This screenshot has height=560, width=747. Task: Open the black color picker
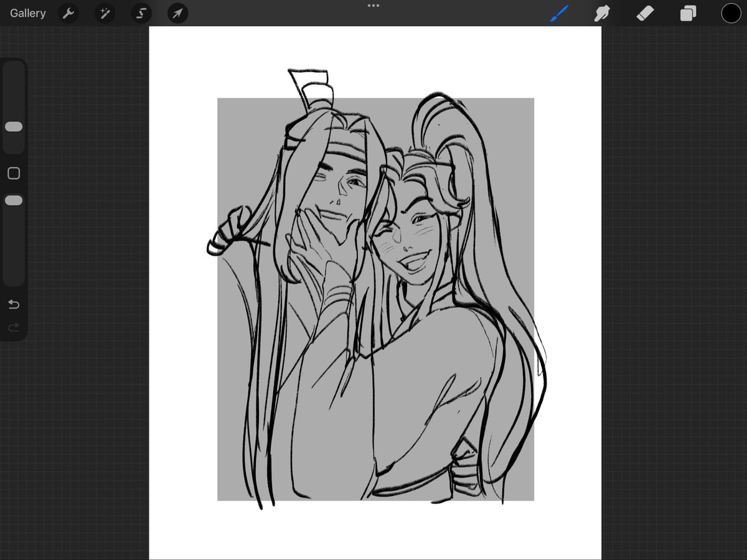(731, 13)
